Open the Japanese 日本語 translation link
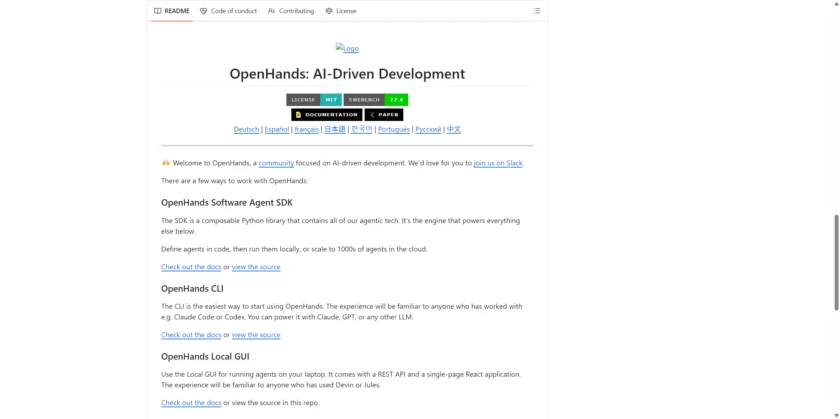840x419 pixels. pyautogui.click(x=335, y=130)
